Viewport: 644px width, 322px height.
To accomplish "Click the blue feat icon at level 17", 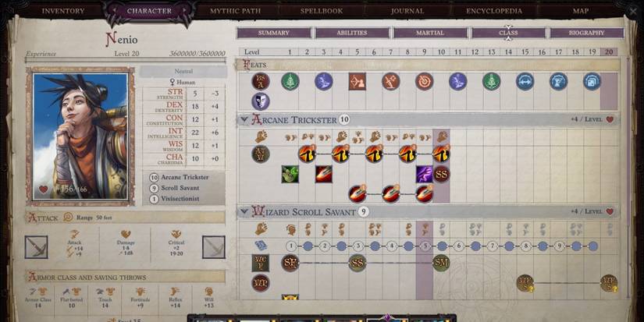I will coord(559,81).
